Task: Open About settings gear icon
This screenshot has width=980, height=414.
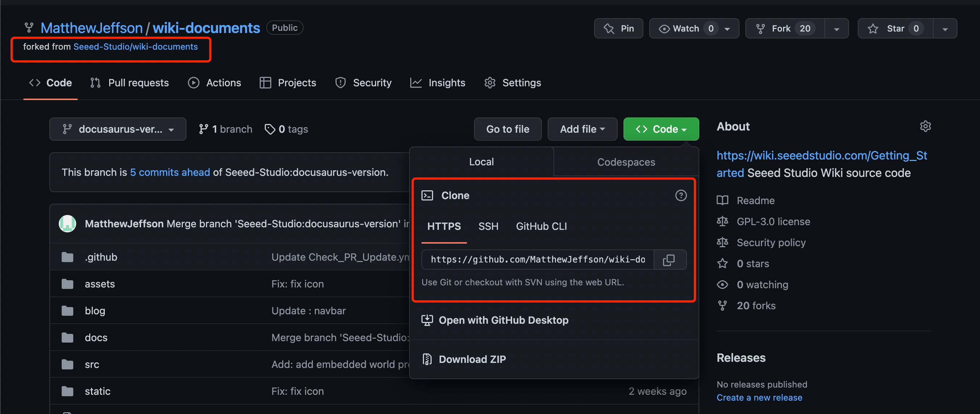Action: click(925, 126)
